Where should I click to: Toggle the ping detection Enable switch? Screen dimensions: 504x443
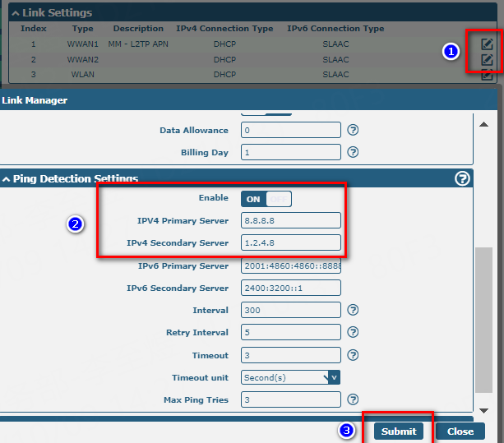pyautogui.click(x=266, y=199)
